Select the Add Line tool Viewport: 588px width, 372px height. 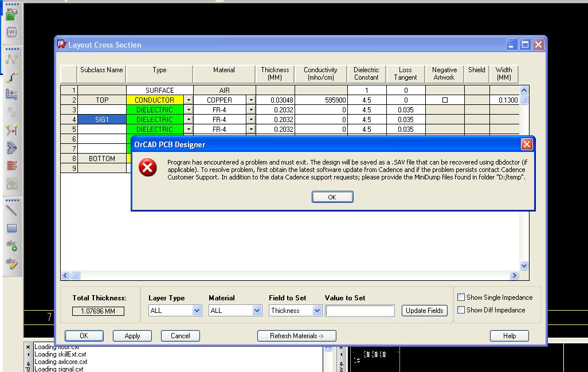[x=11, y=210]
